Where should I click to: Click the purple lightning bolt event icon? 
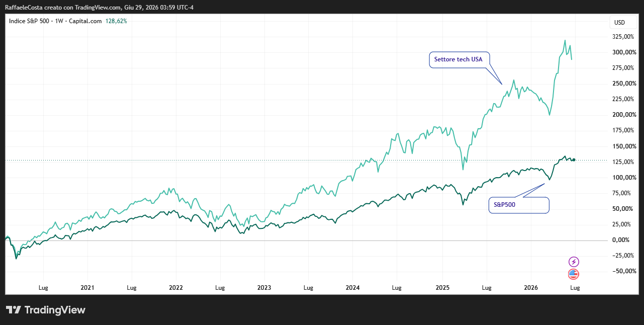point(574,262)
